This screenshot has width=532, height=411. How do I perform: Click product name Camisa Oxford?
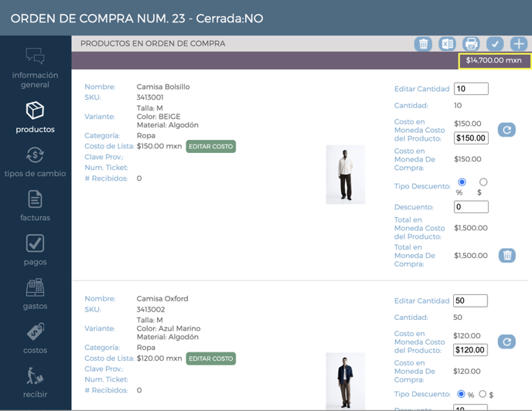click(162, 299)
